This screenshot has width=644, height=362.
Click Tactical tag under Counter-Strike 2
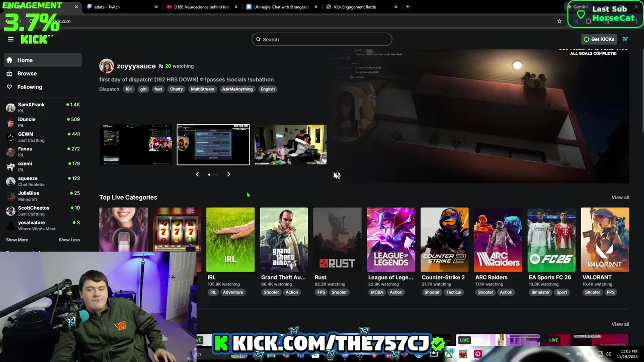454,292
